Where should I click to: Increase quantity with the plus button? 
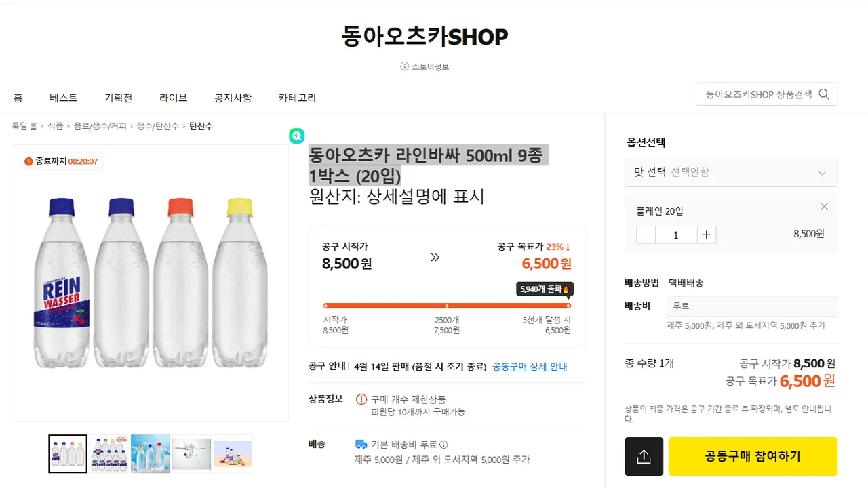pyautogui.click(x=706, y=235)
